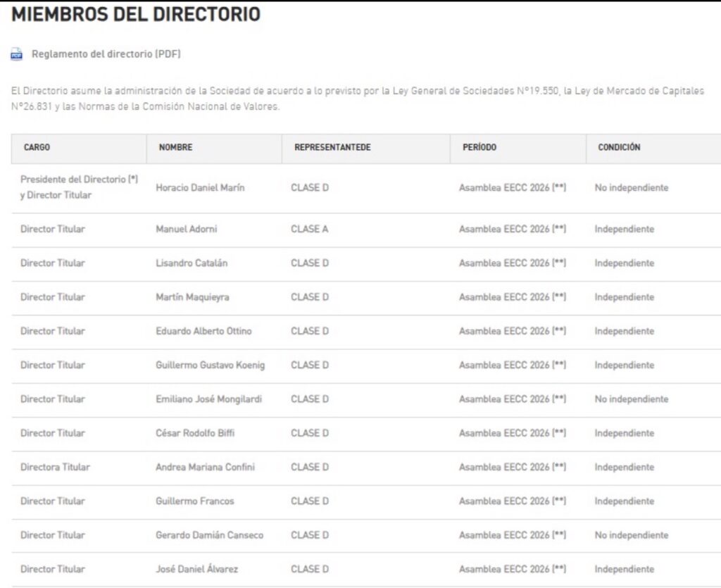
Task: Click on Lisandro Catalán in the table
Action: (x=192, y=263)
